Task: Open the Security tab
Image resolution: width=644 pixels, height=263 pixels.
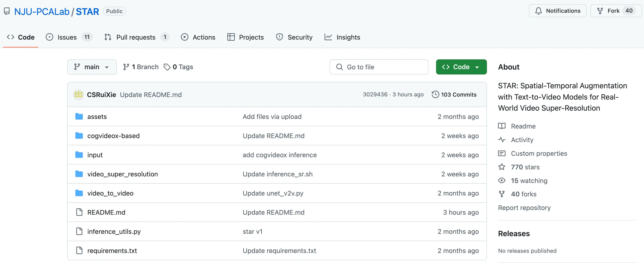Action: 294,37
